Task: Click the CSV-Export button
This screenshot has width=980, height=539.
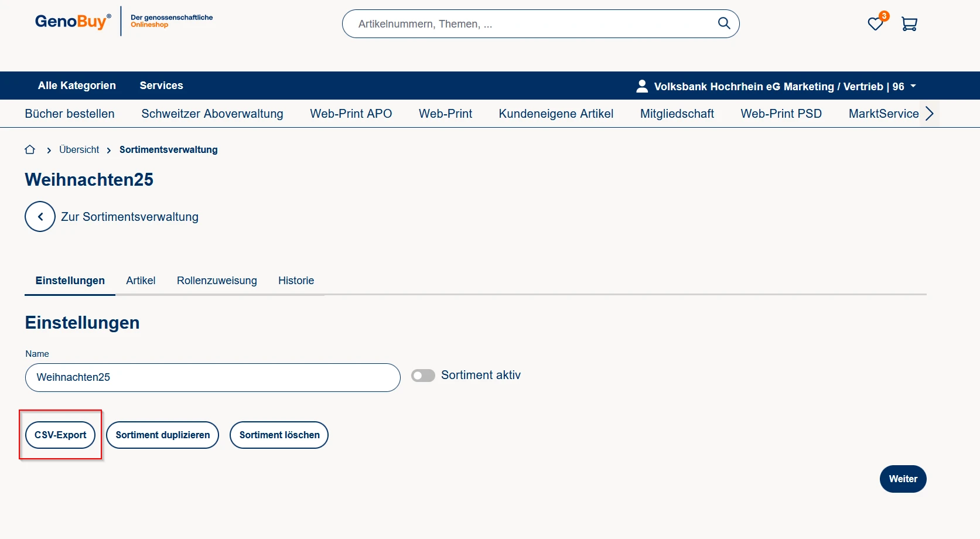Action: (60, 435)
